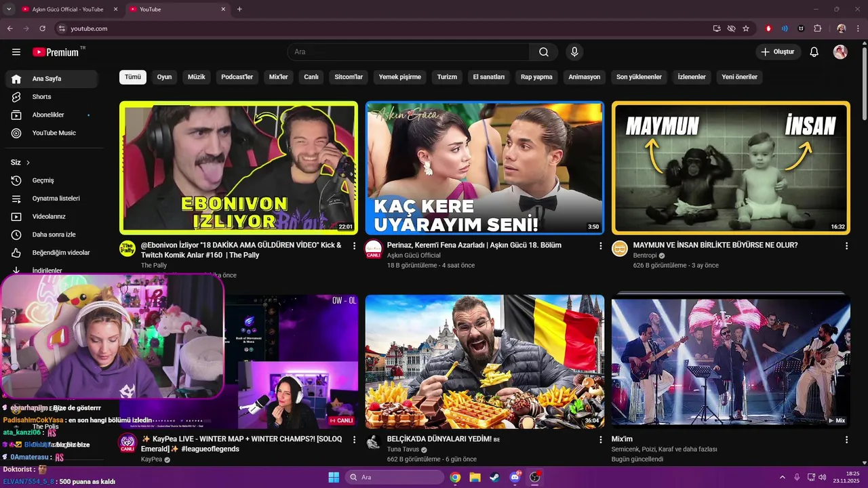This screenshot has height=488, width=868.
Task: Open the MAYMUN VE İNSAN video thumbnail
Action: pos(731,168)
